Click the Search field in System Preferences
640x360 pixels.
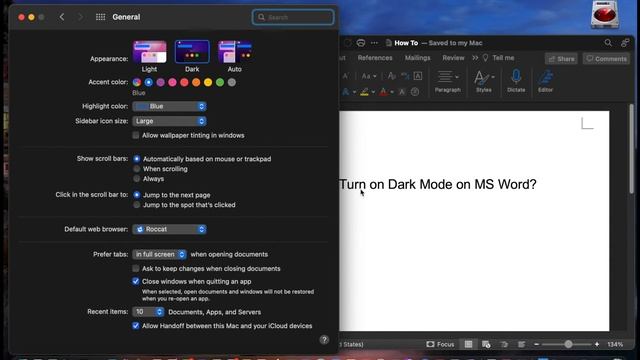pos(293,17)
